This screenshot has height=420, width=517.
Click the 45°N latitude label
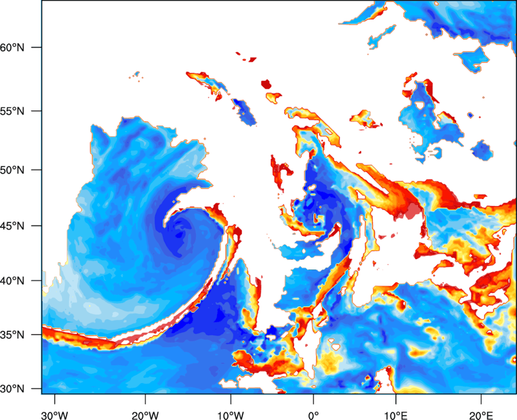[12, 226]
